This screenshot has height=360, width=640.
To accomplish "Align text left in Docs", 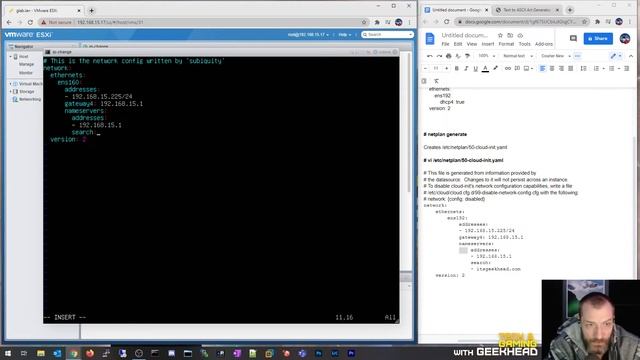I will (x=542, y=69).
